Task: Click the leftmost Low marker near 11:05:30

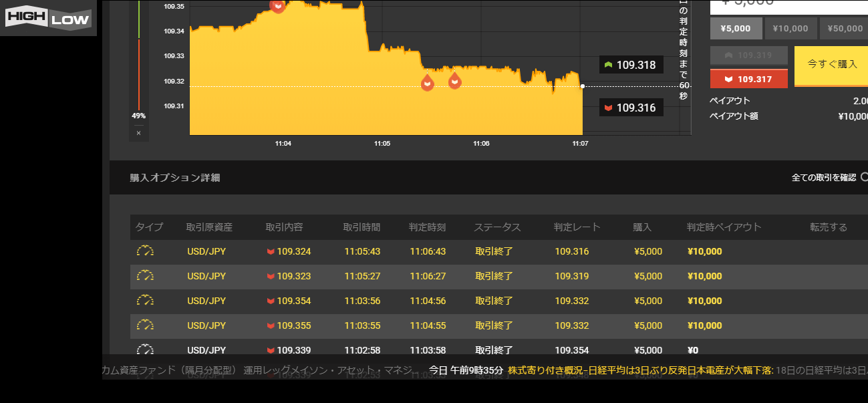Action: point(428,83)
